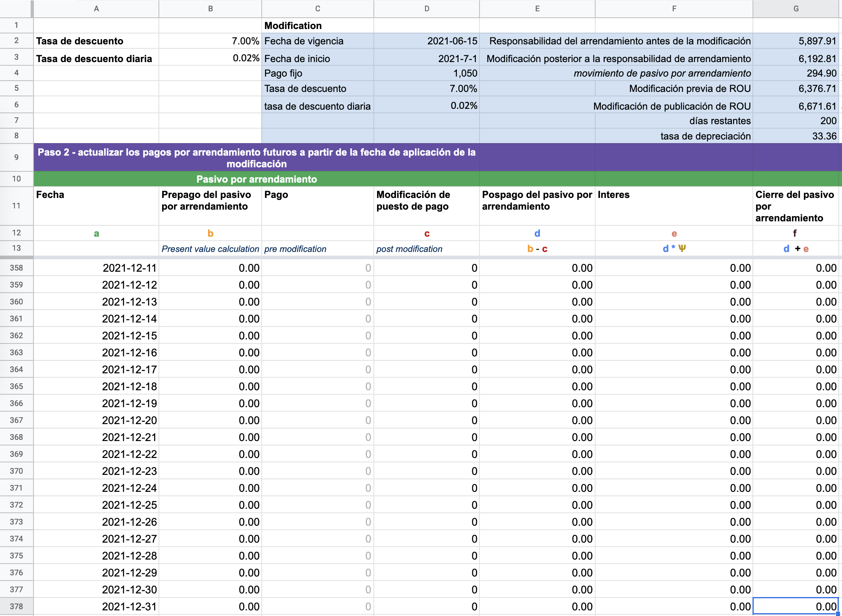Click date cell 2021-12-11
The image size is (842, 616).
tap(96, 268)
